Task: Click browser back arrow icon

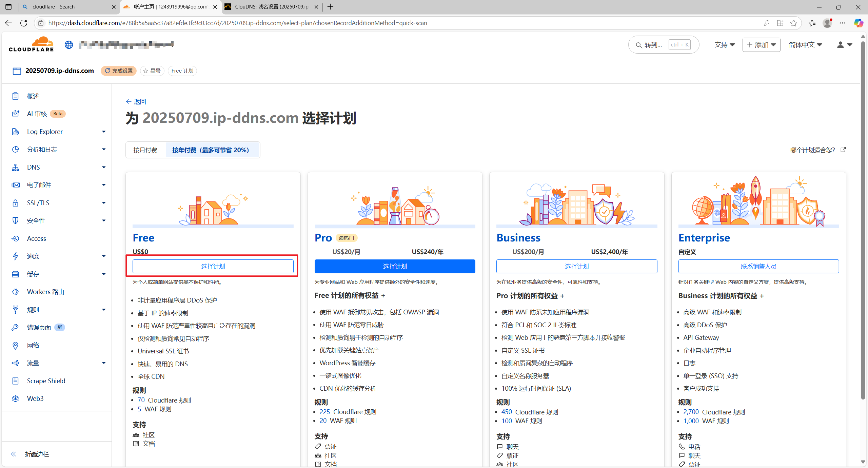Action: coord(8,23)
